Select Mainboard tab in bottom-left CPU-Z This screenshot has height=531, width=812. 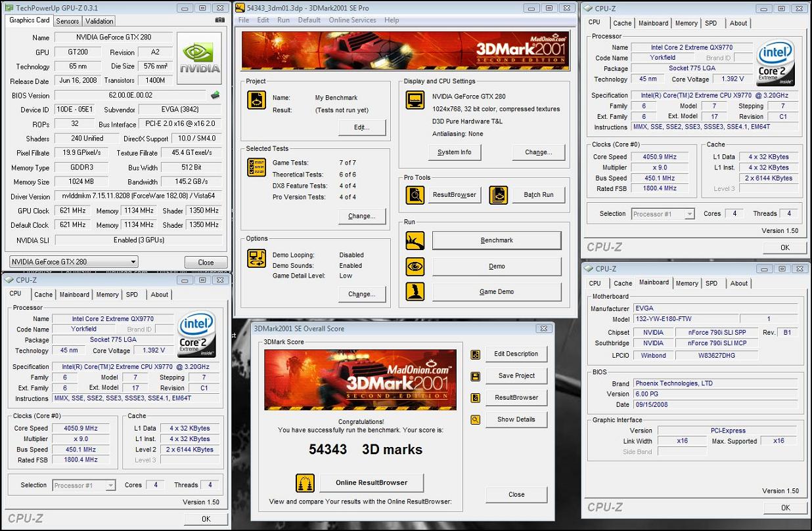pos(74,295)
